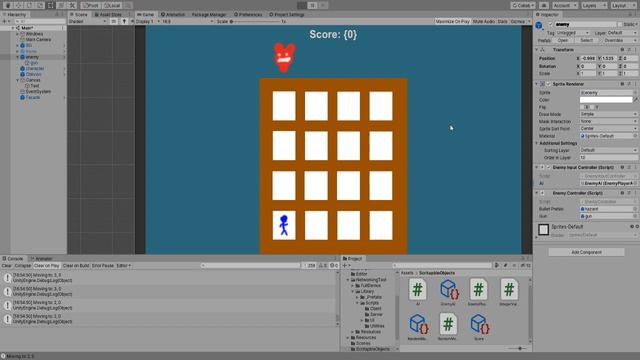Toggle Gizmos in Game view
The width and height of the screenshot is (640, 360).
pyautogui.click(x=518, y=21)
